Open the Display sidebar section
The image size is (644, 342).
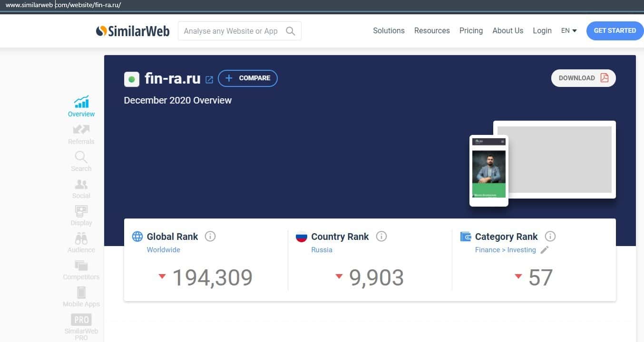81,216
